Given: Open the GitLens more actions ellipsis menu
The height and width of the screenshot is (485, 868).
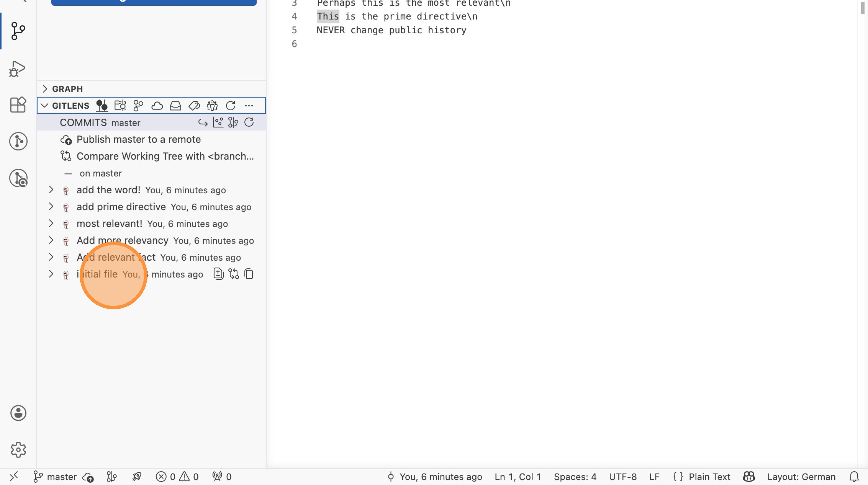Looking at the screenshot, I should pyautogui.click(x=249, y=106).
